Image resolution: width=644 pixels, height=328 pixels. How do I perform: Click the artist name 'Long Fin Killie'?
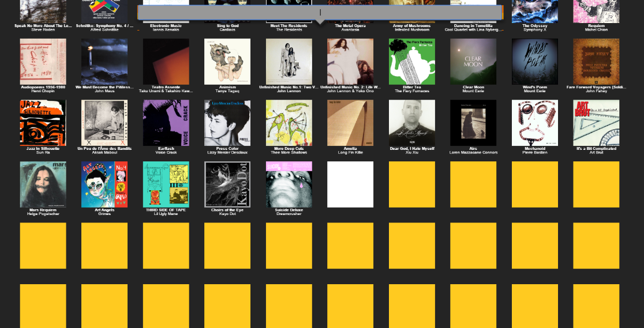click(350, 152)
